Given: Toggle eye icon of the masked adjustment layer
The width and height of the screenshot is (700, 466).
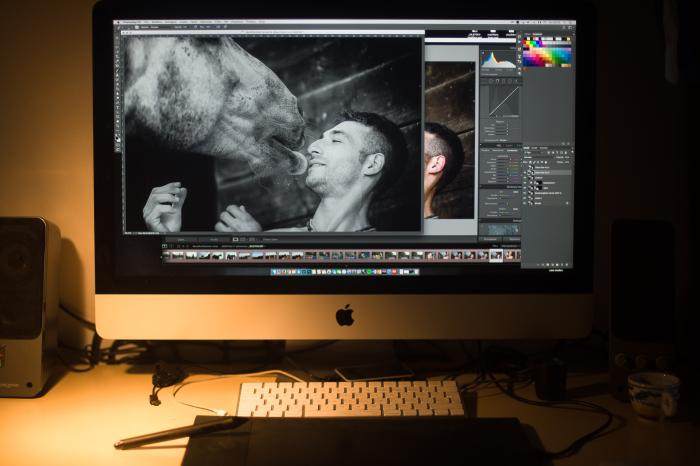Looking at the screenshot, I should tap(525, 184).
